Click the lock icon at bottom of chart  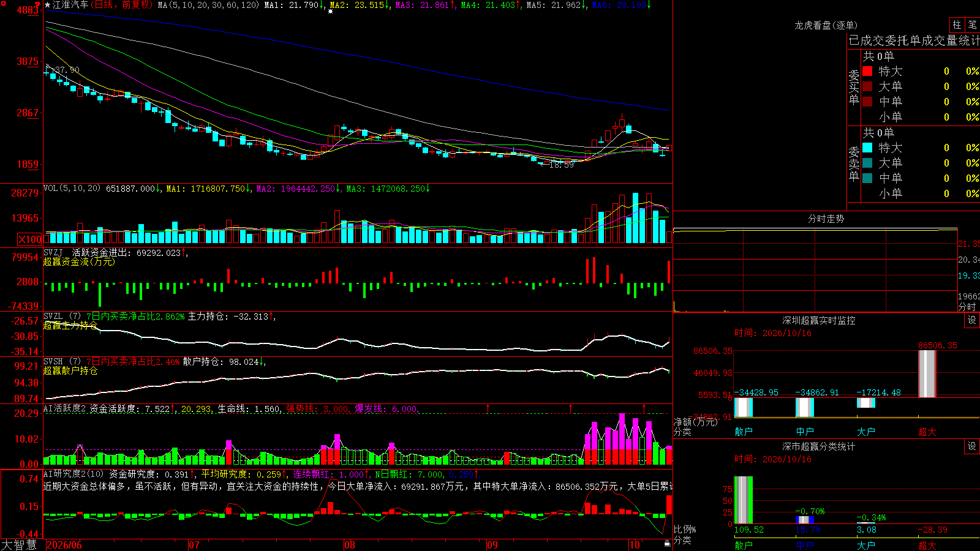(x=667, y=543)
